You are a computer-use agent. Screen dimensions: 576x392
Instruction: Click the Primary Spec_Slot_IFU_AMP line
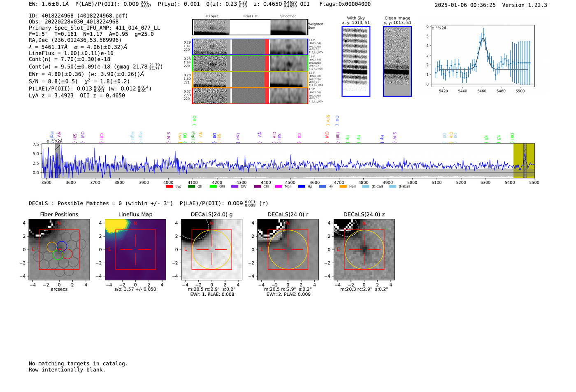point(94,28)
